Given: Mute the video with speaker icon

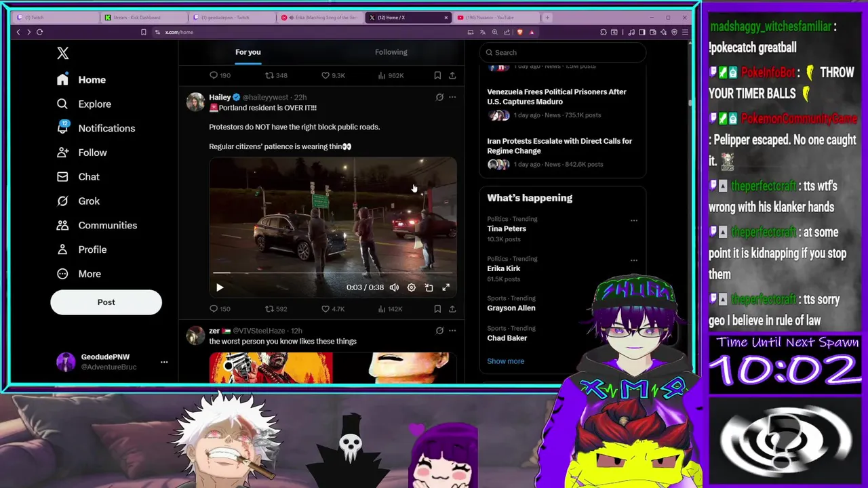Looking at the screenshot, I should (x=394, y=287).
